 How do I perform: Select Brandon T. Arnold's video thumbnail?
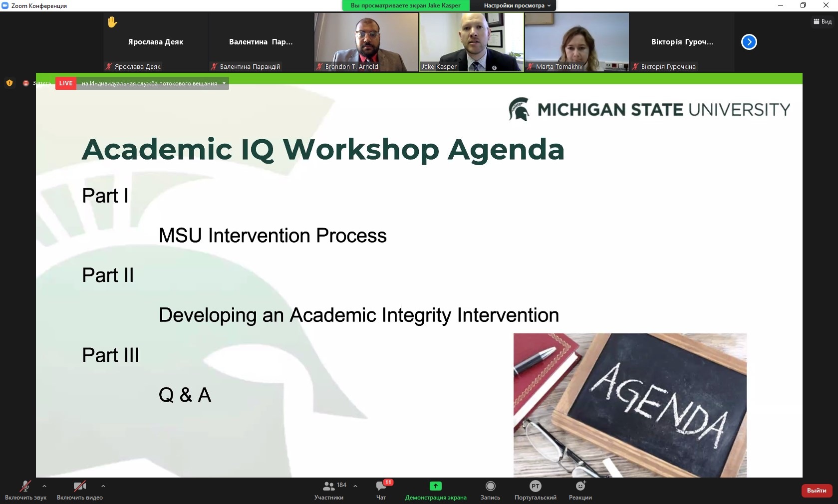pyautogui.click(x=366, y=42)
